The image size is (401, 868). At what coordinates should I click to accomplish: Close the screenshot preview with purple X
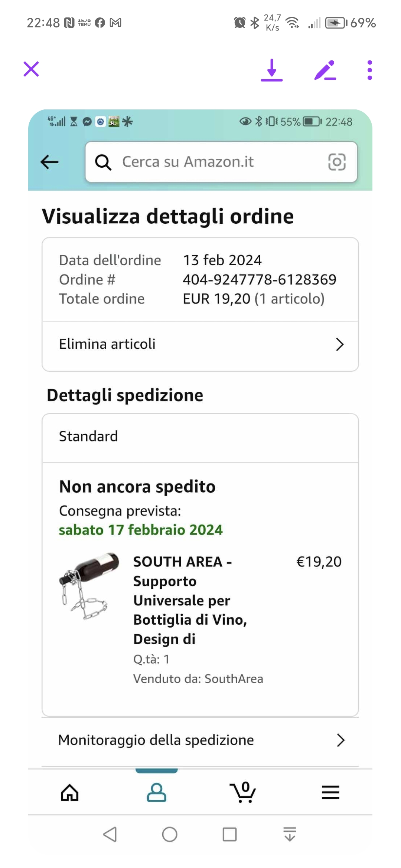point(31,69)
